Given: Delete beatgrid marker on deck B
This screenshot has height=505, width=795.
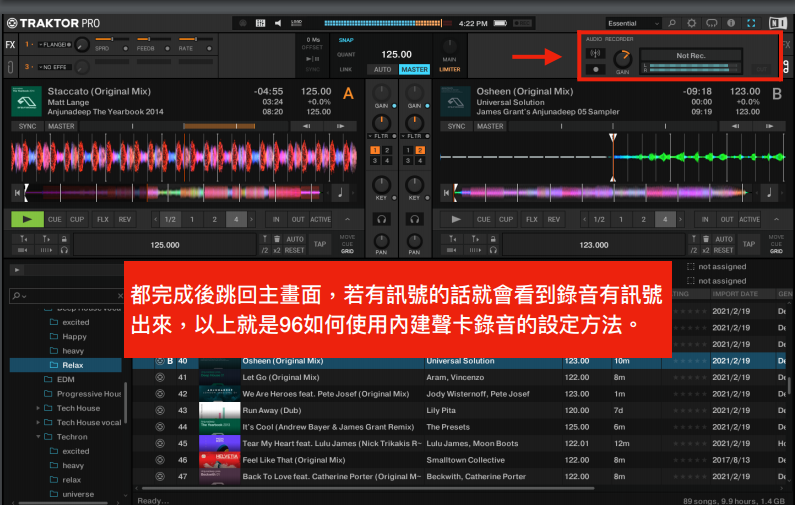Looking at the screenshot, I should 706,239.
